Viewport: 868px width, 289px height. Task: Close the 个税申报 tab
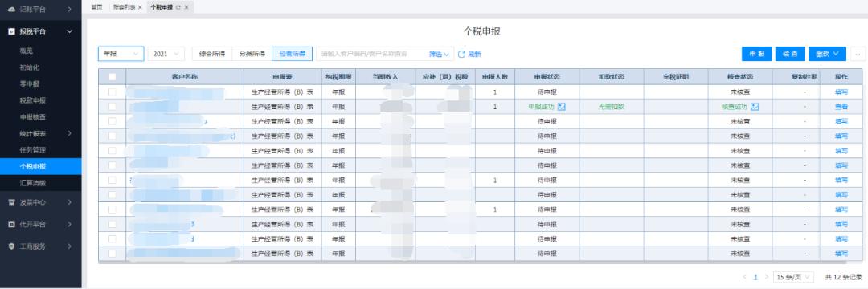pyautogui.click(x=186, y=7)
